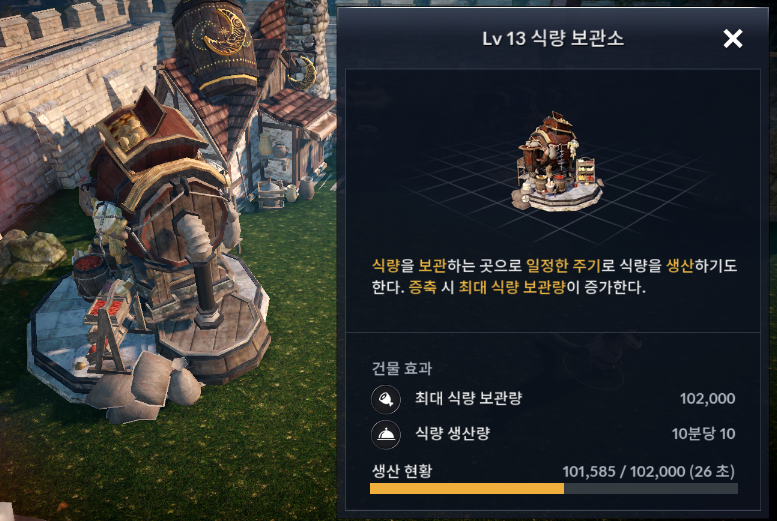Click the yellow production progress bar
Image resolution: width=777 pixels, height=521 pixels.
[467, 489]
